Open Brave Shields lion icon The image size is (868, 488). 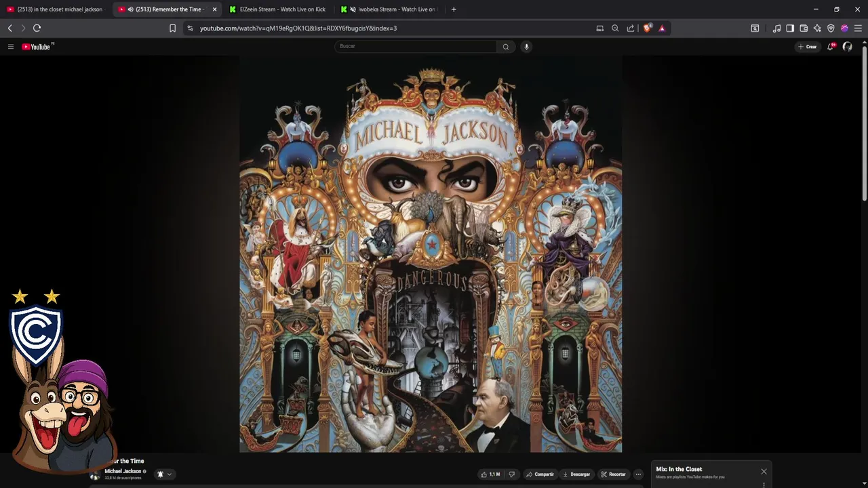coord(647,28)
